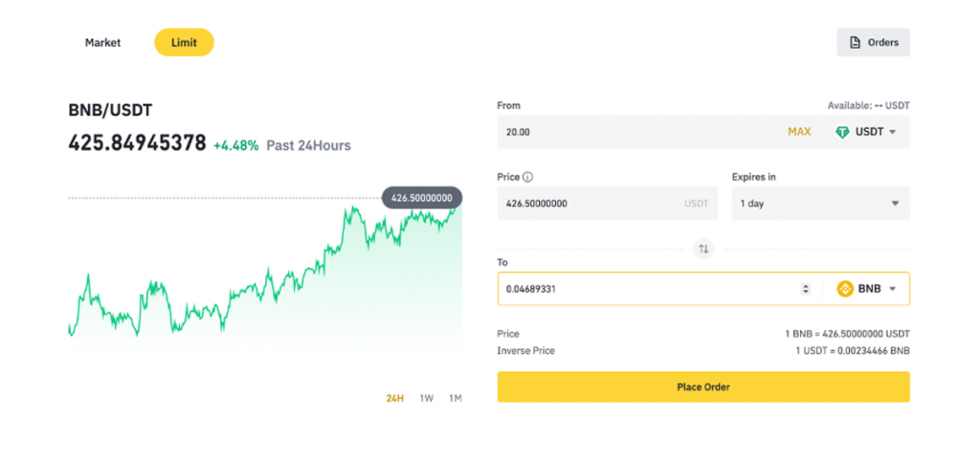980x459 pixels.
Task: Switch to Market order mode
Action: [102, 43]
